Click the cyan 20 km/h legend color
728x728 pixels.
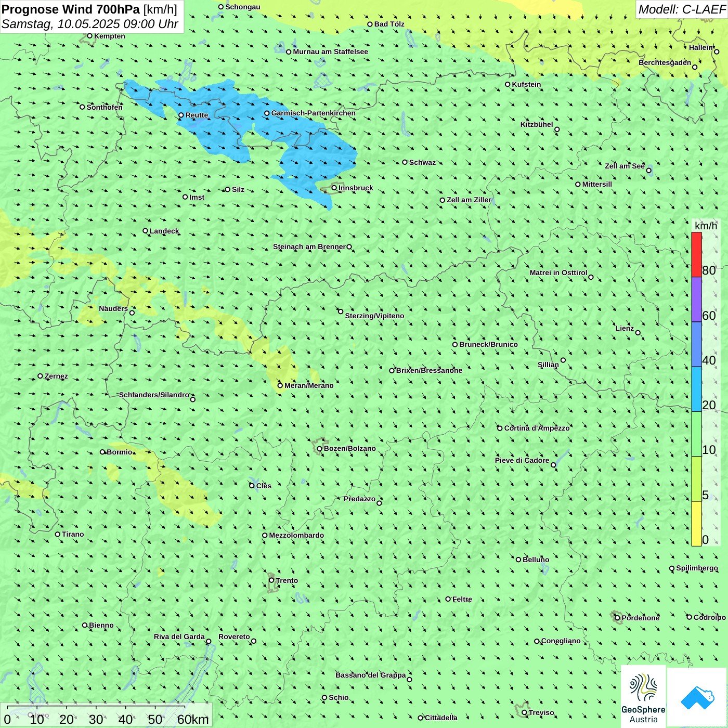click(696, 389)
